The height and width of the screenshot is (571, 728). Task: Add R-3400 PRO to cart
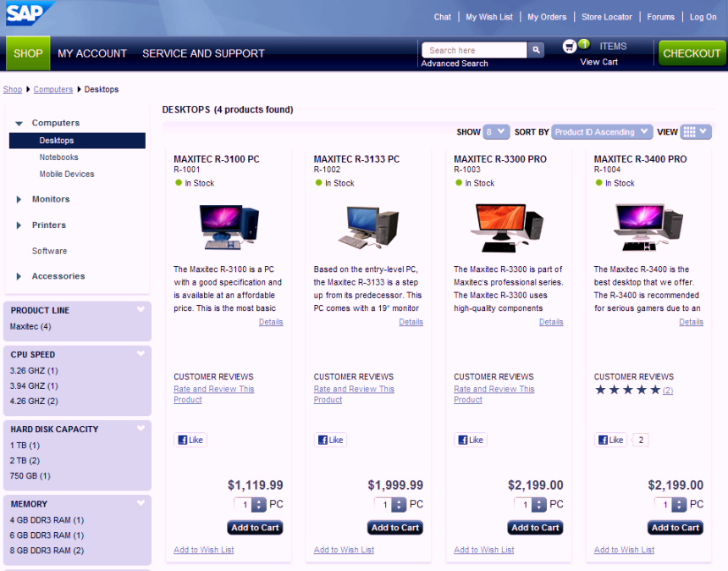point(676,528)
